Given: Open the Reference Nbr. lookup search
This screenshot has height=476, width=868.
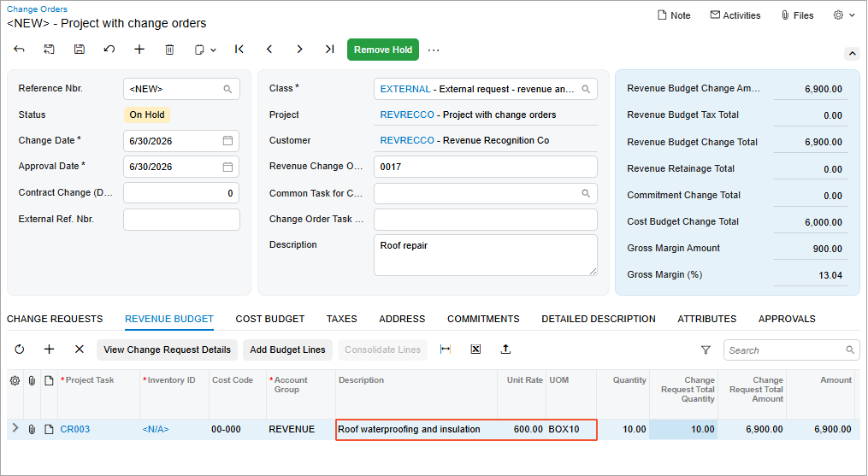Looking at the screenshot, I should (x=227, y=89).
